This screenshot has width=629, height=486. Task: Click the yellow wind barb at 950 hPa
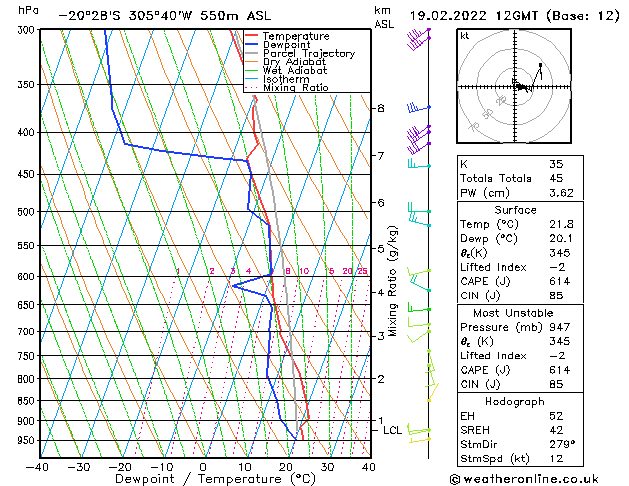pyautogui.click(x=420, y=440)
